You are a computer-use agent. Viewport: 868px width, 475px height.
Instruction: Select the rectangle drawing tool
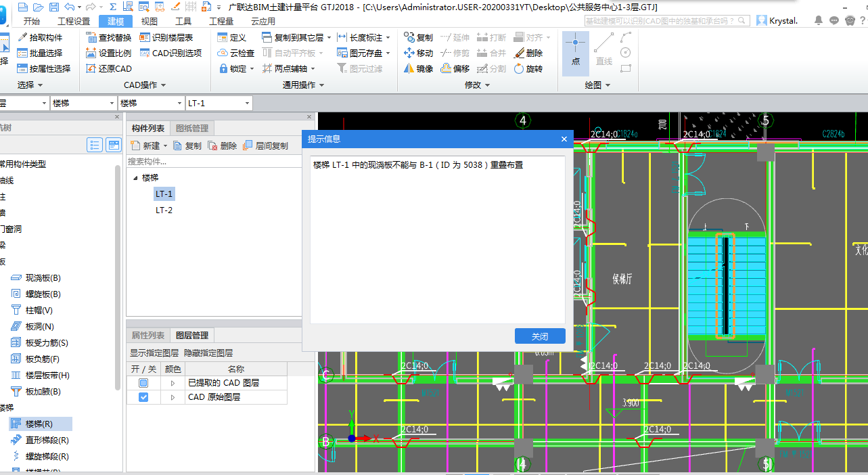point(626,68)
